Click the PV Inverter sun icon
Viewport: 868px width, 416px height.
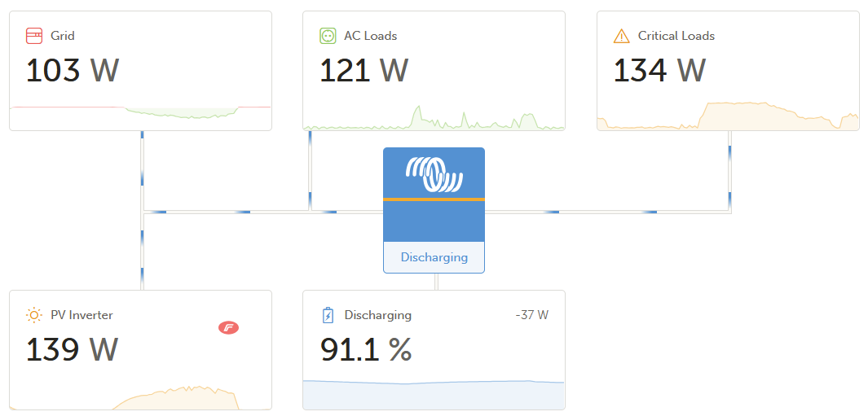coord(33,315)
